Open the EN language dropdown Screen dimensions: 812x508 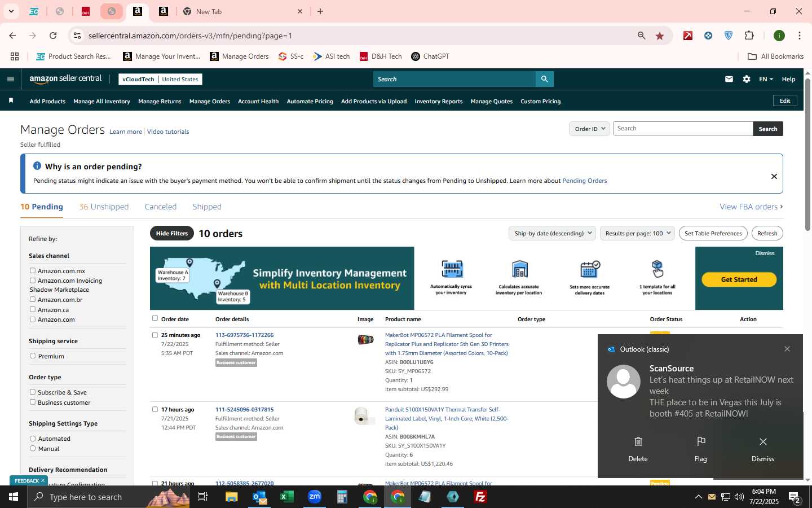point(766,79)
